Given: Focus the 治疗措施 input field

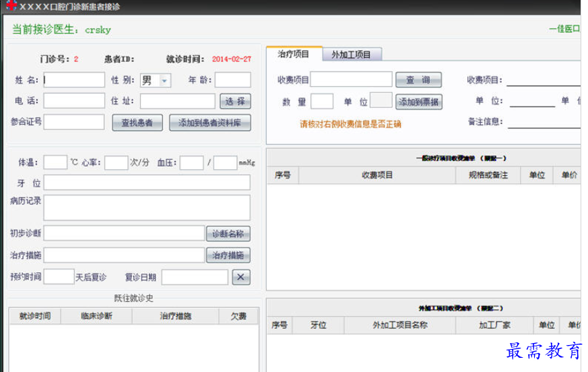Looking at the screenshot, I should tap(124, 255).
